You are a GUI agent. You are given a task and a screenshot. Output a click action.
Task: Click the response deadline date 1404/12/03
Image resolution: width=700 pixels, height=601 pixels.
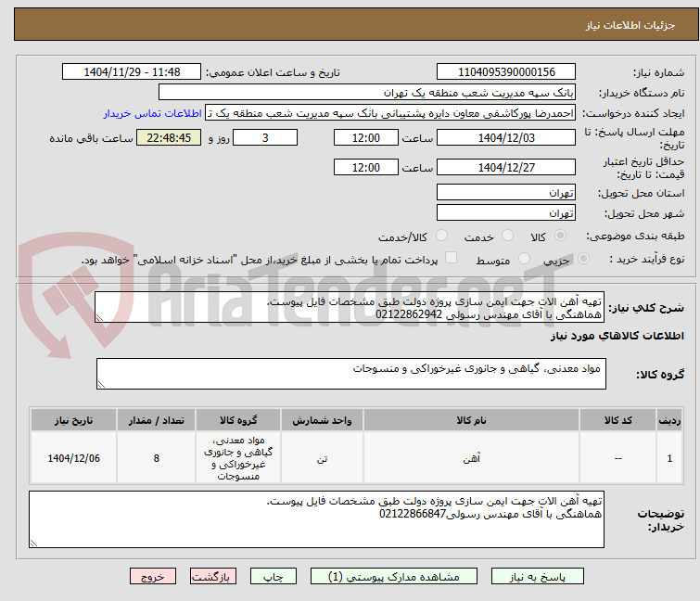pos(506,137)
